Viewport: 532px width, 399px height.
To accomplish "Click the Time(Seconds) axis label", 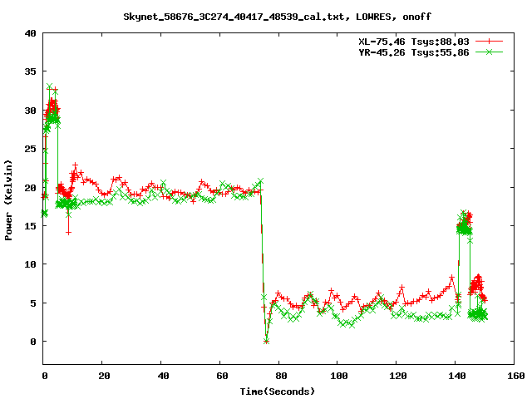I will 277,392.
